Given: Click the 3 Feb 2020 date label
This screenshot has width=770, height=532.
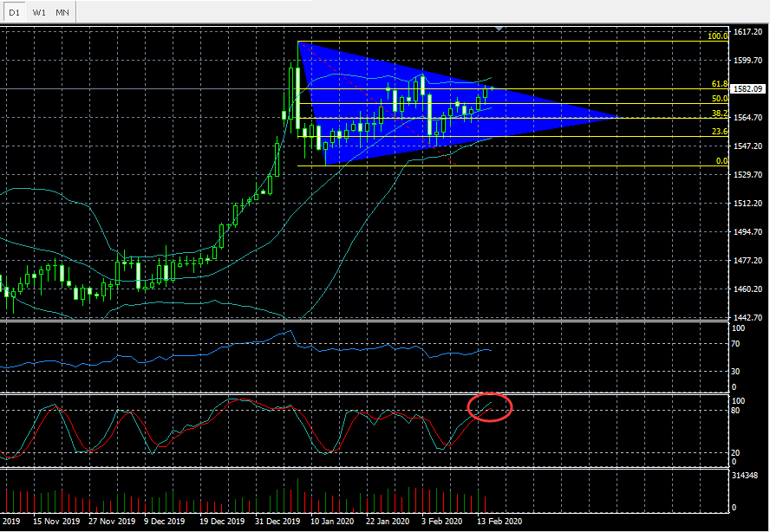Looking at the screenshot, I should (442, 522).
